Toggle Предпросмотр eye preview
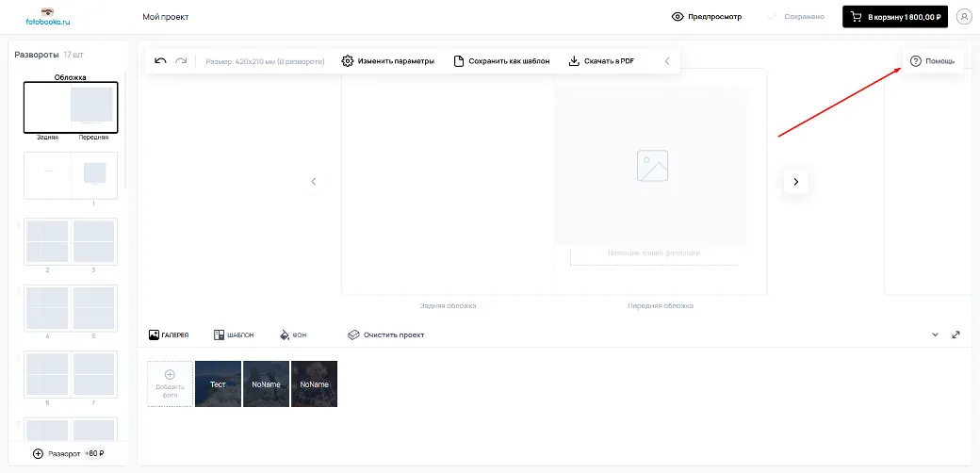Image resolution: width=980 pixels, height=473 pixels. click(707, 17)
